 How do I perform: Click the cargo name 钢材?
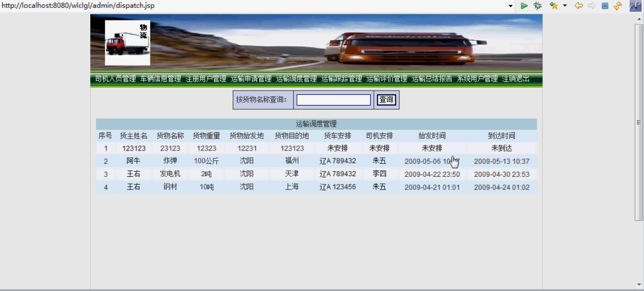click(170, 187)
